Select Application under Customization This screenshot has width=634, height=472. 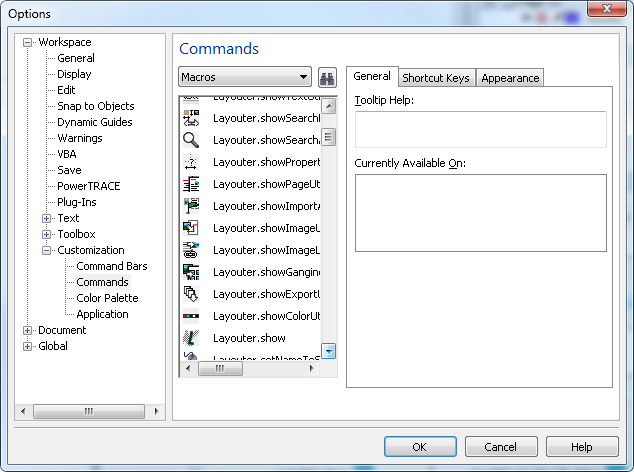tap(102, 314)
